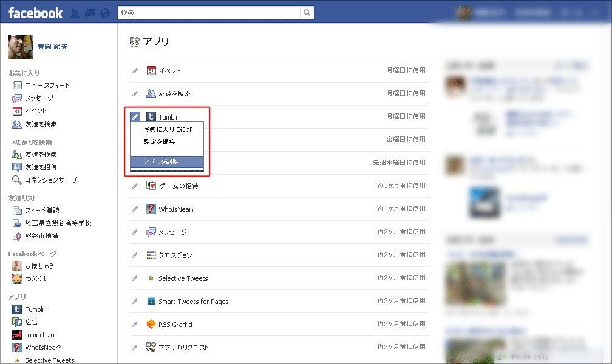Screen dimensions: 612x364
Task: Click pencil edit icon for クエスチョン row
Action: coord(135,255)
